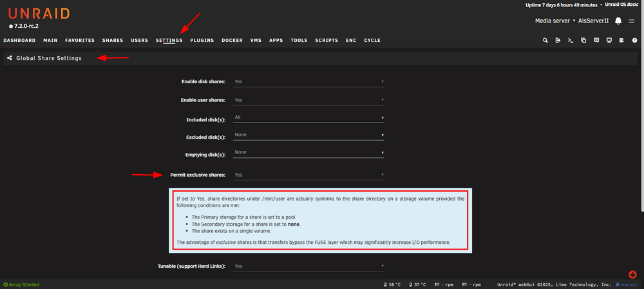Click the Lime Technology copyright text
The width and height of the screenshot is (644, 289).
tap(554, 284)
